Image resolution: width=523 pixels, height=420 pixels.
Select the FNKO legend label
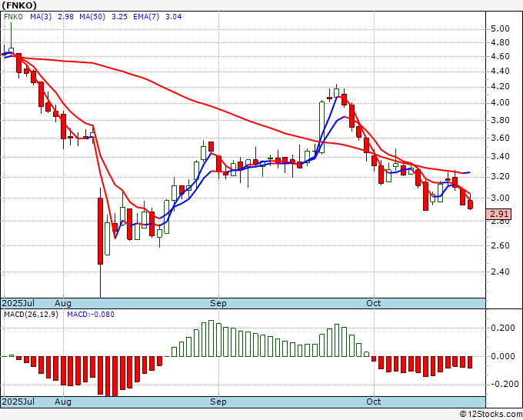(x=13, y=17)
